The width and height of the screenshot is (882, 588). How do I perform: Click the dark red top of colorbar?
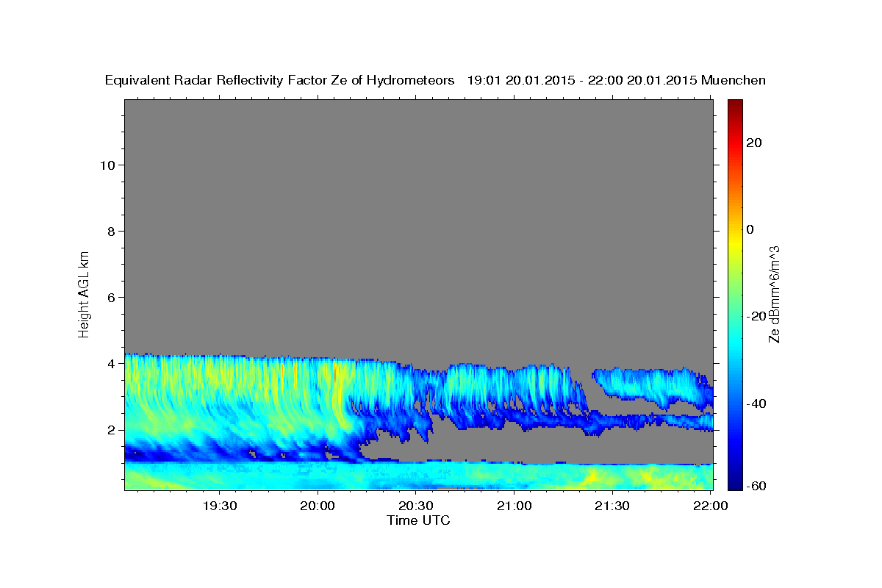[735, 107]
